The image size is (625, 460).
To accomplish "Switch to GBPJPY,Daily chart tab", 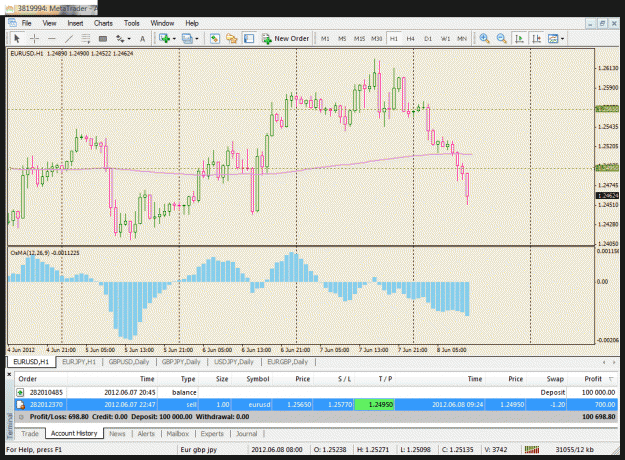I will 181,362.
